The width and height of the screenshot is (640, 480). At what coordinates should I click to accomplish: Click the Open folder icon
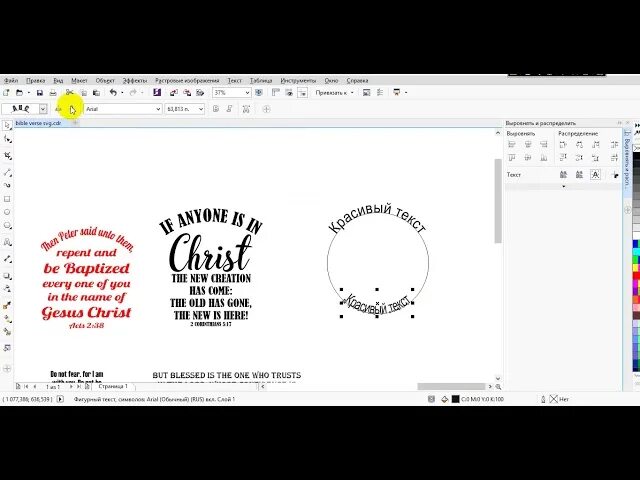pyautogui.click(x=19, y=93)
